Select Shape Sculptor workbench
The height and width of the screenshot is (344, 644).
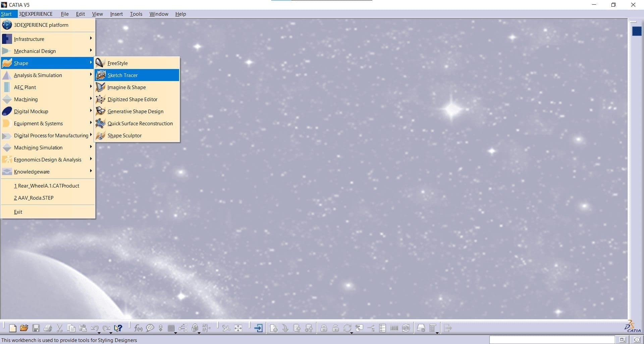[137, 135]
